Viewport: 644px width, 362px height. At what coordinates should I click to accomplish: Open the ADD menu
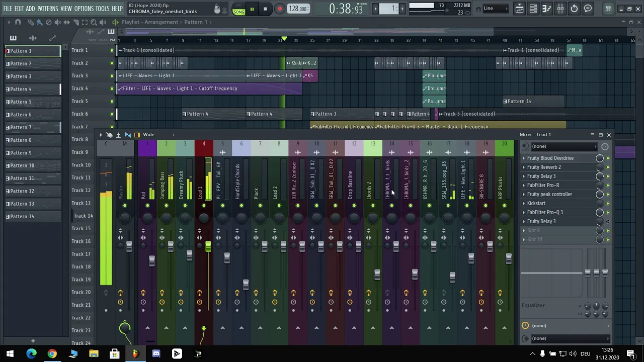31,9
